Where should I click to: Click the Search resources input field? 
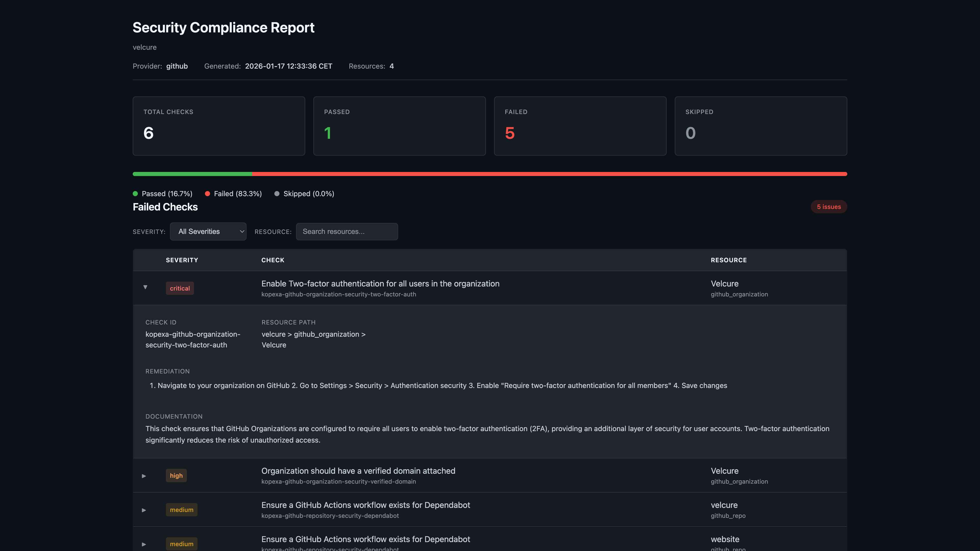[x=347, y=231]
